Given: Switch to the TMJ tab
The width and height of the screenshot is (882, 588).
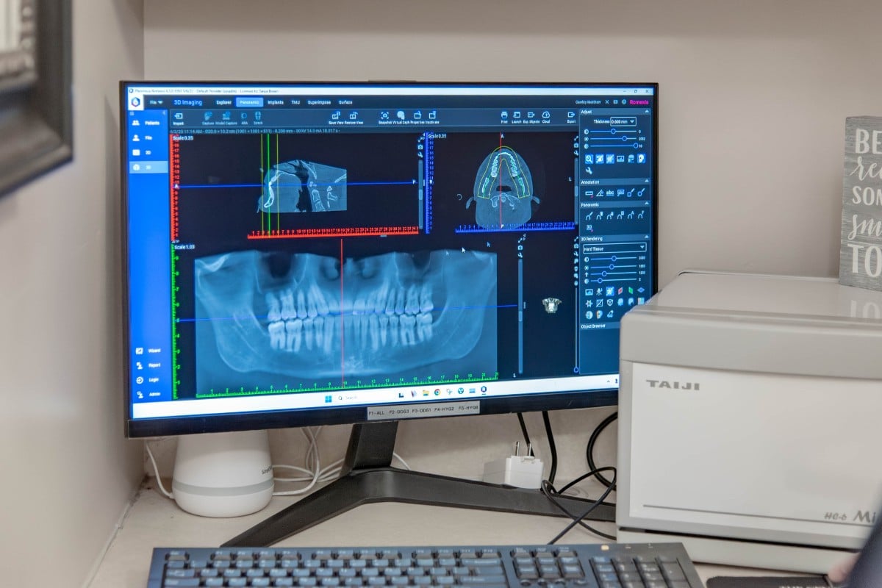Looking at the screenshot, I should [x=295, y=102].
